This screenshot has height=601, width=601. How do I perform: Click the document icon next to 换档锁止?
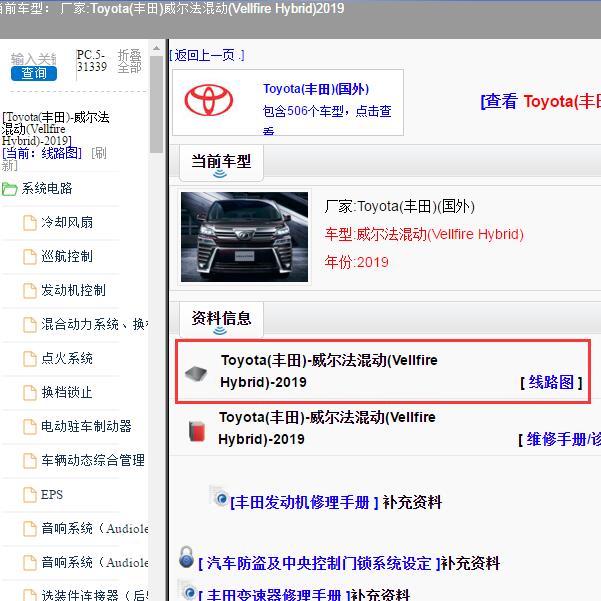point(30,393)
